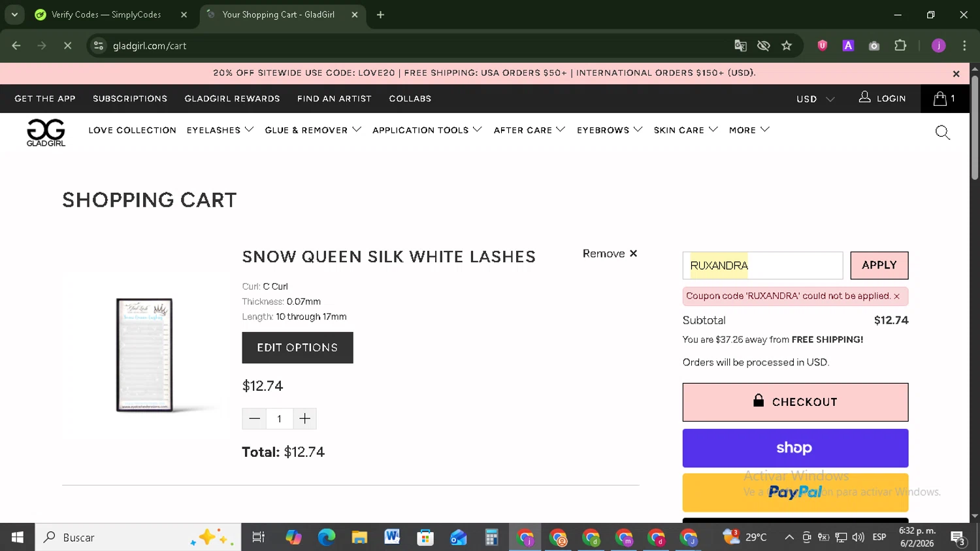Click the GladGirl logo
This screenshot has height=551, width=980.
(x=46, y=133)
